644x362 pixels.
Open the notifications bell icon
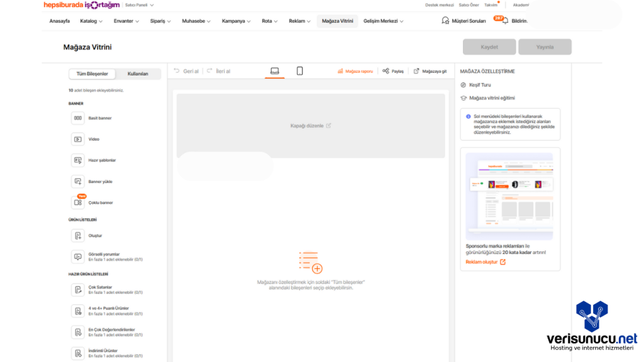[505, 21]
